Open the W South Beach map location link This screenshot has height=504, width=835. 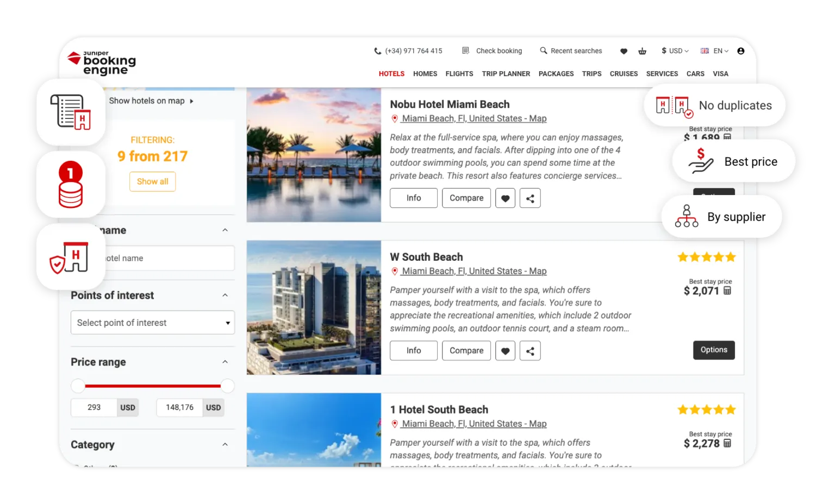[x=474, y=272]
